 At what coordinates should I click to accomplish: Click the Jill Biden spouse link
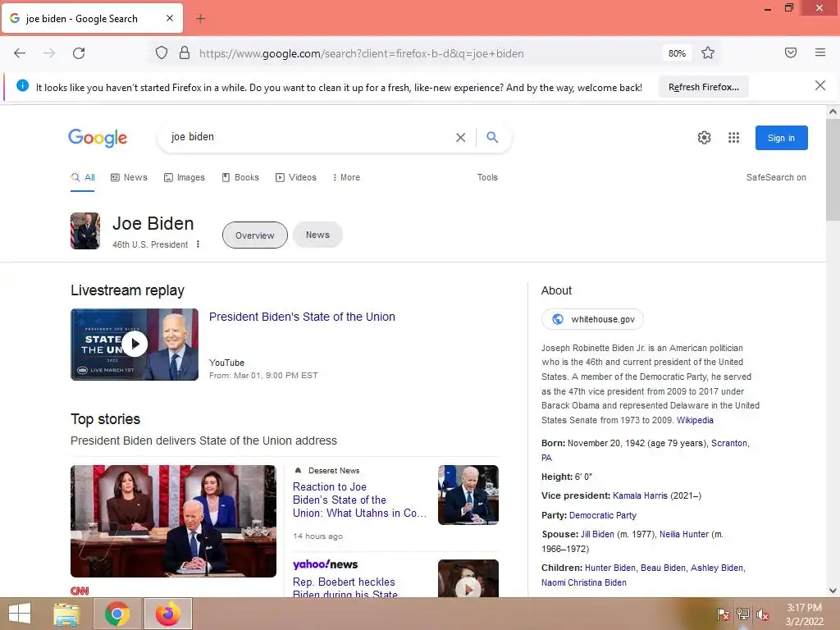[x=597, y=534]
